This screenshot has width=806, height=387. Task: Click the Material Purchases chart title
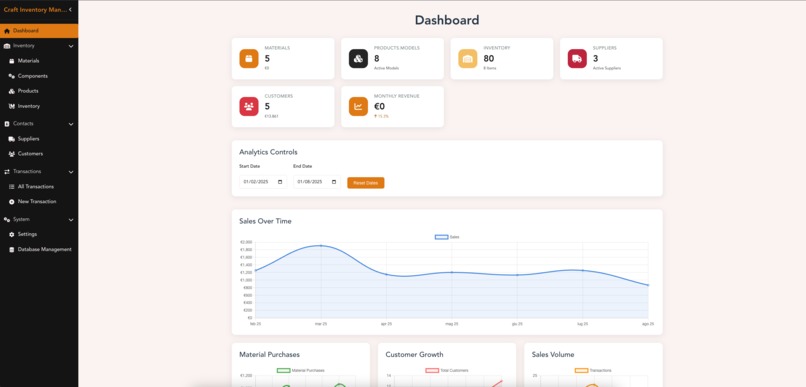[269, 355]
